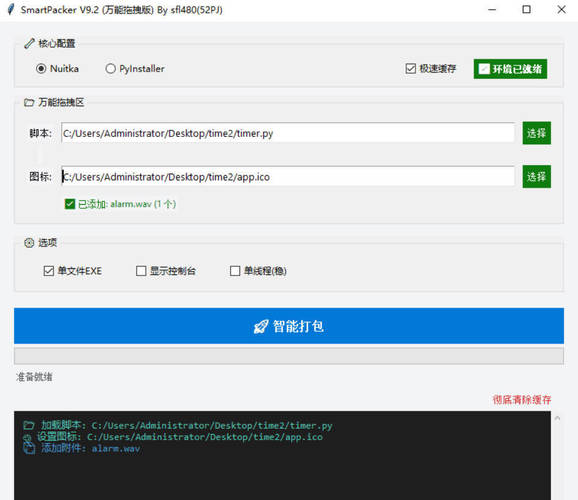578x500 pixels.
Task: Click the 万能拖拽区 section title
Action: [61, 102]
